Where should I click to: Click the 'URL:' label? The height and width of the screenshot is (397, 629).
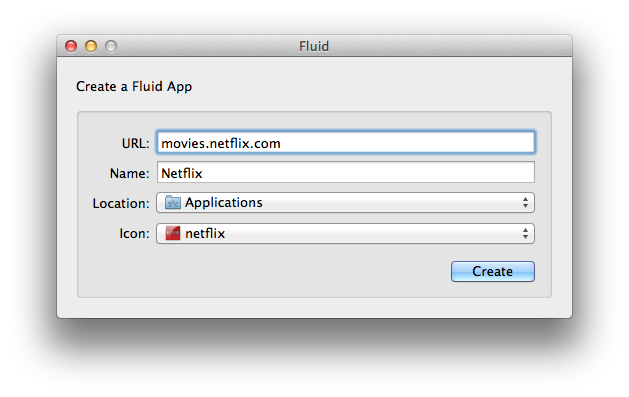[136, 144]
